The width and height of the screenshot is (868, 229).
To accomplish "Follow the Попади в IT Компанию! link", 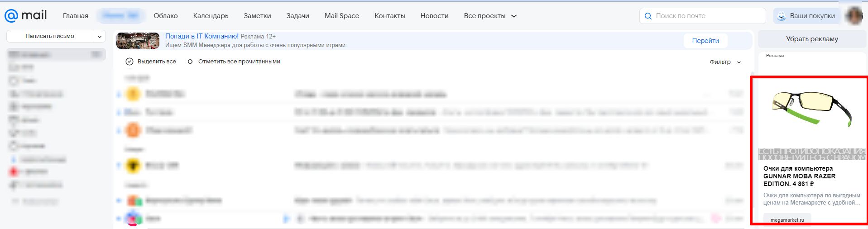I will point(201,36).
